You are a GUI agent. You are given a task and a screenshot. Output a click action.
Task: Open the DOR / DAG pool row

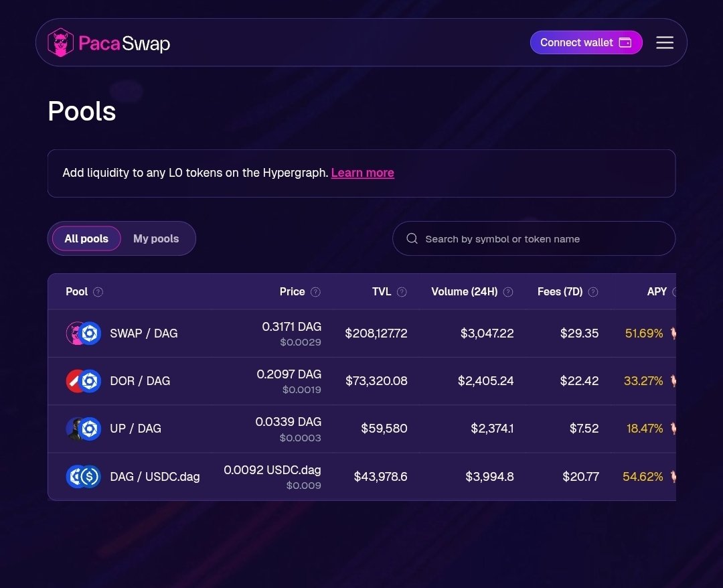pyautogui.click(x=361, y=381)
